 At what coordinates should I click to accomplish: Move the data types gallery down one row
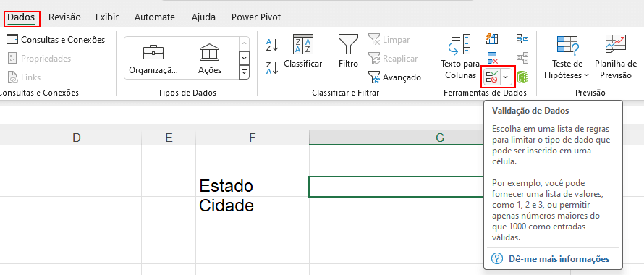pos(244,58)
